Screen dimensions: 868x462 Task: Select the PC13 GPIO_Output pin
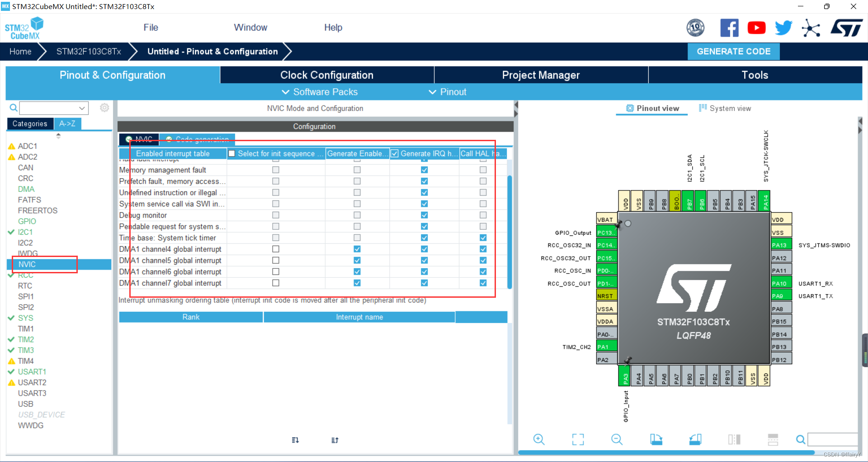tap(606, 233)
